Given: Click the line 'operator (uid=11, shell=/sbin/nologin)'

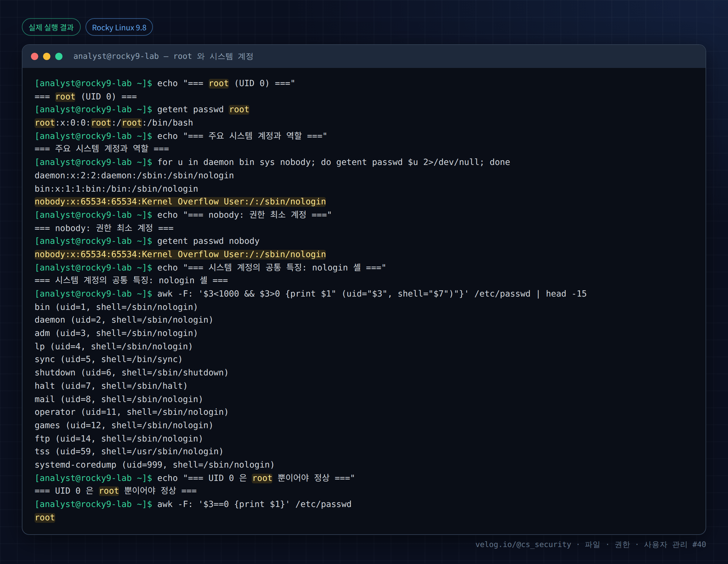Looking at the screenshot, I should coord(131,412).
